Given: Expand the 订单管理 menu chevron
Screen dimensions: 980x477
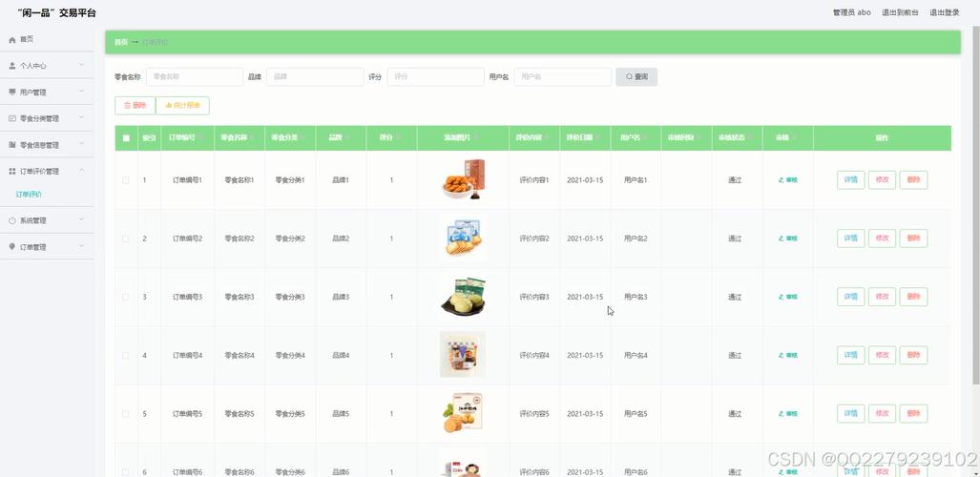Looking at the screenshot, I should (81, 246).
